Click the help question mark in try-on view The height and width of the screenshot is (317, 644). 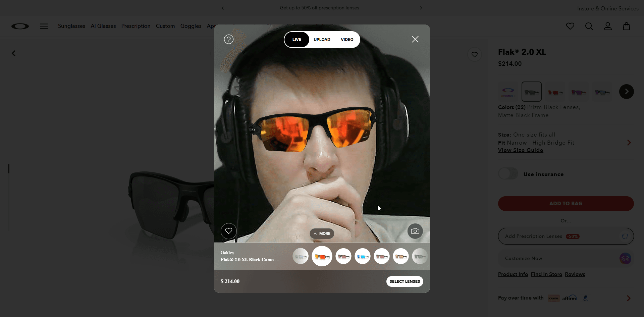pos(229,39)
